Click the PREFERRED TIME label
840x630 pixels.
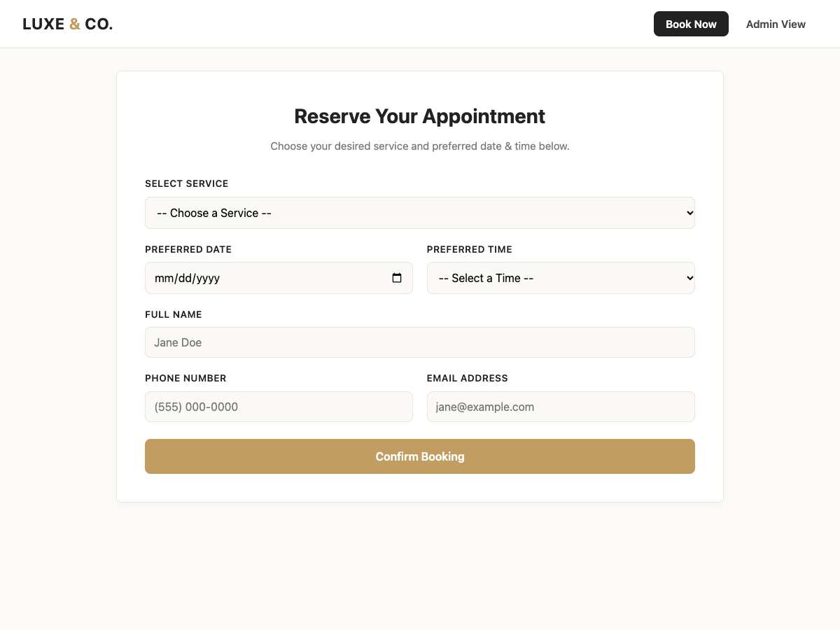pos(470,249)
